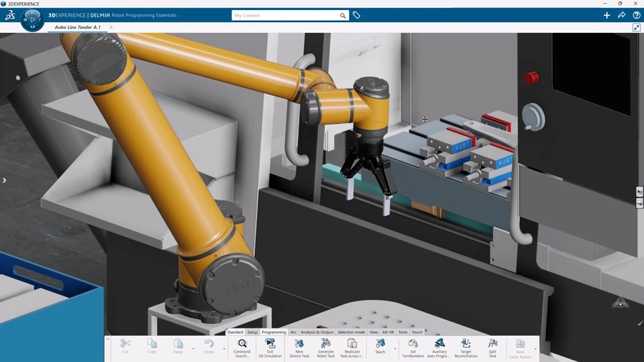This screenshot has height=362, width=644.
Task: Click the 3DS logo icon
Action: [x=10, y=15]
